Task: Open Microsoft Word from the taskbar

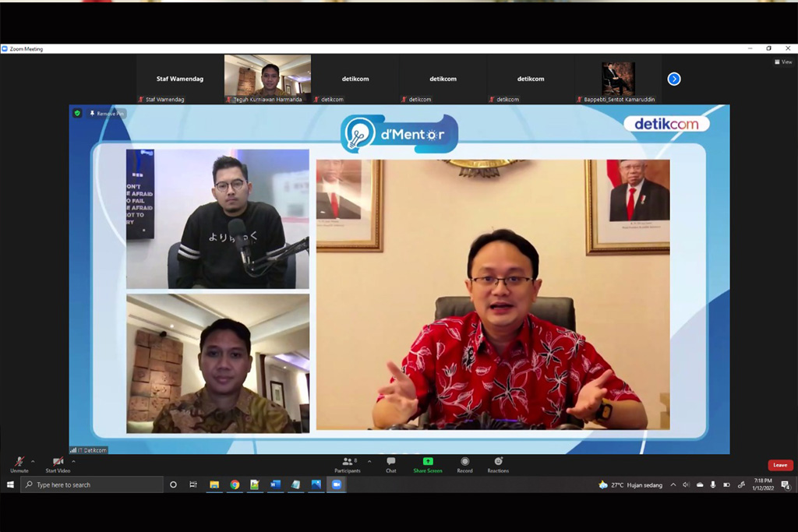Action: [x=275, y=484]
